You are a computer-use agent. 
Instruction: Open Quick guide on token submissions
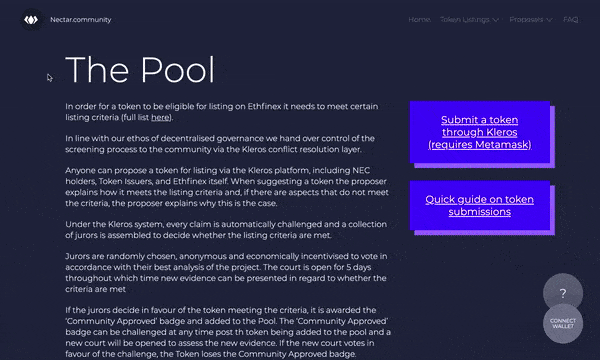point(480,205)
